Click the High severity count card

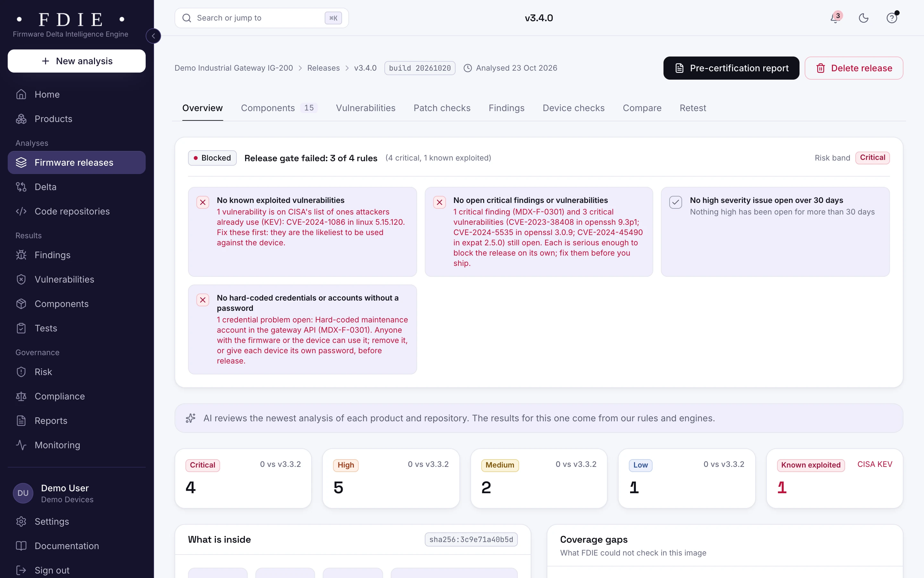(391, 478)
